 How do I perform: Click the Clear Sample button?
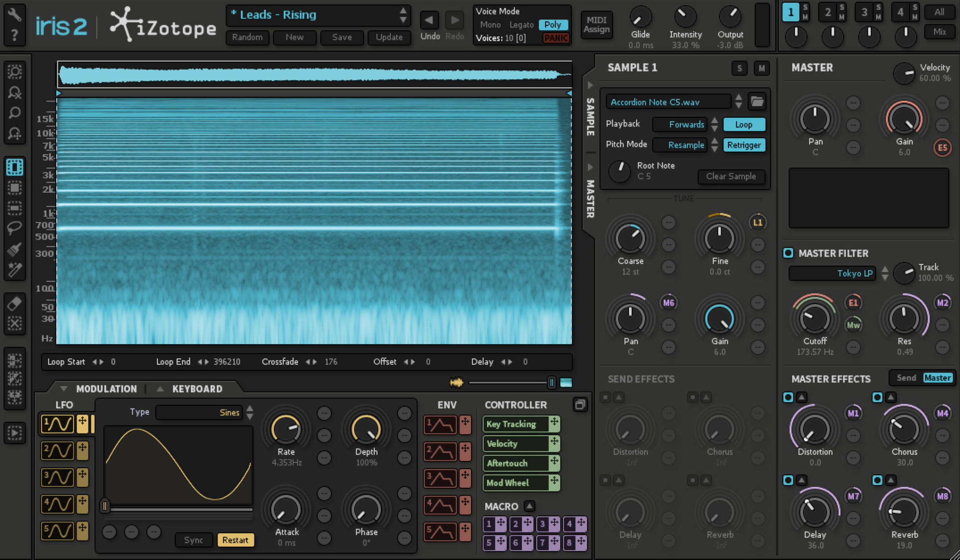pyautogui.click(x=730, y=176)
